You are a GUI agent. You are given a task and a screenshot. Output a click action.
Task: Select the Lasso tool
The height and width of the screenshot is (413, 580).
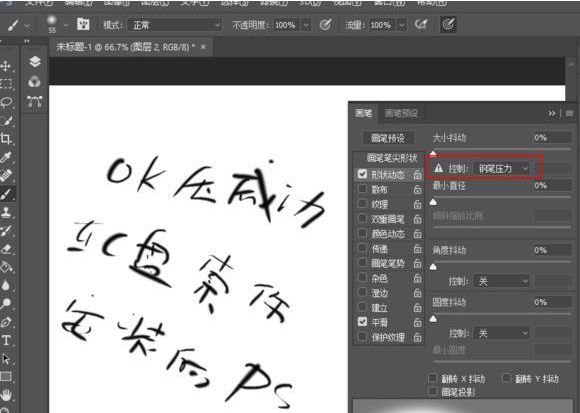tap(6, 102)
